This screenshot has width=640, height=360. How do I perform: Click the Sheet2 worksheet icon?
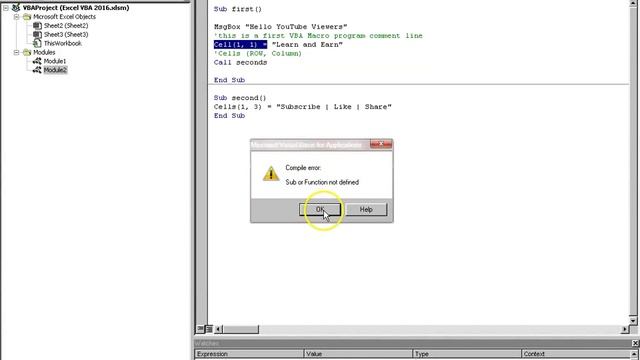tap(37, 26)
